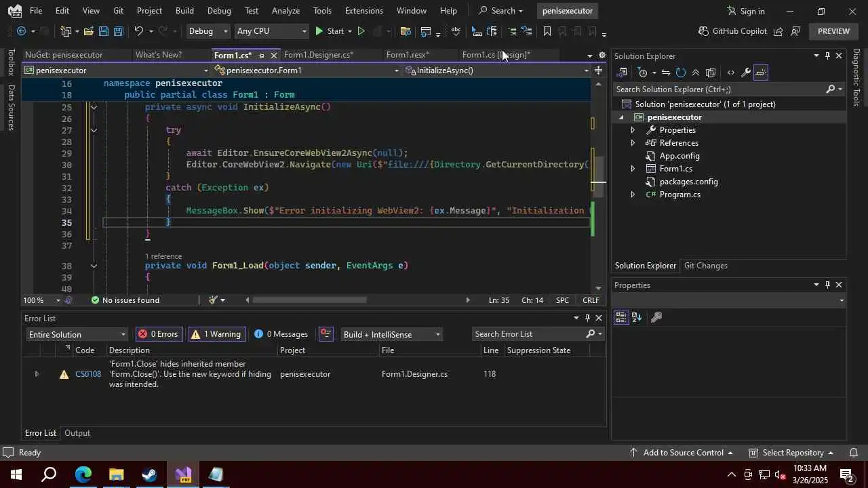Expand the Properties node in Solution Explorer
Image resolution: width=868 pixels, height=488 pixels.
633,130
